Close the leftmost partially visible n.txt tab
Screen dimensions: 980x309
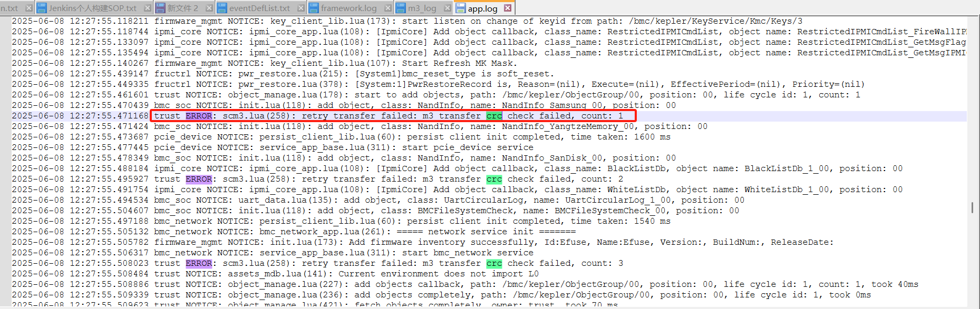pyautogui.click(x=29, y=8)
